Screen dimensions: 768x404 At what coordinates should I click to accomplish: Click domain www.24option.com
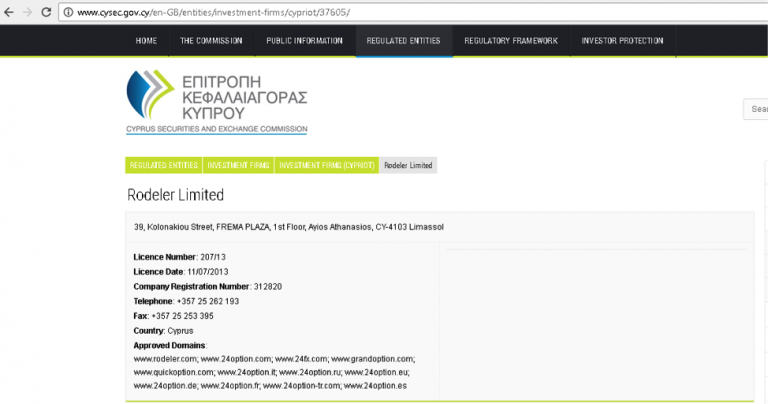coord(236,359)
